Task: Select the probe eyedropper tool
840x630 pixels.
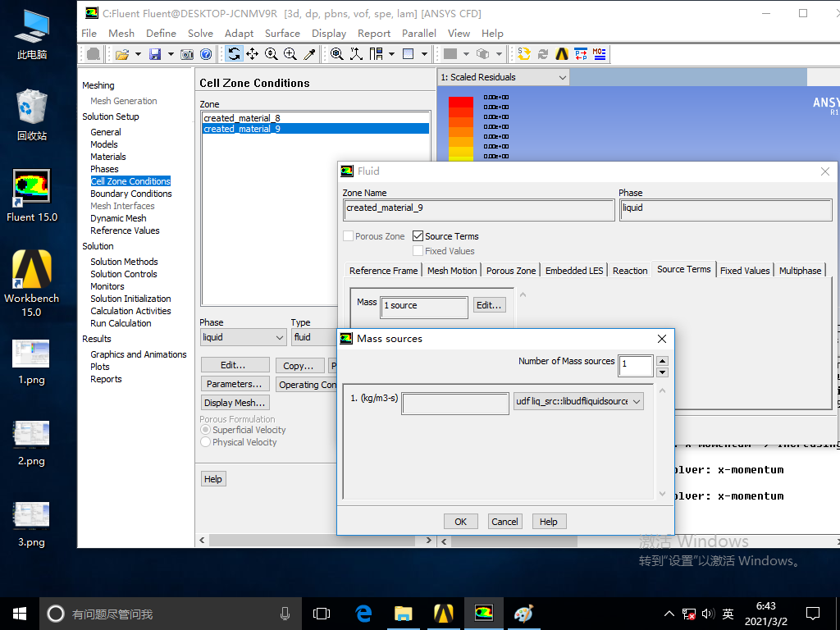Action: [x=309, y=54]
